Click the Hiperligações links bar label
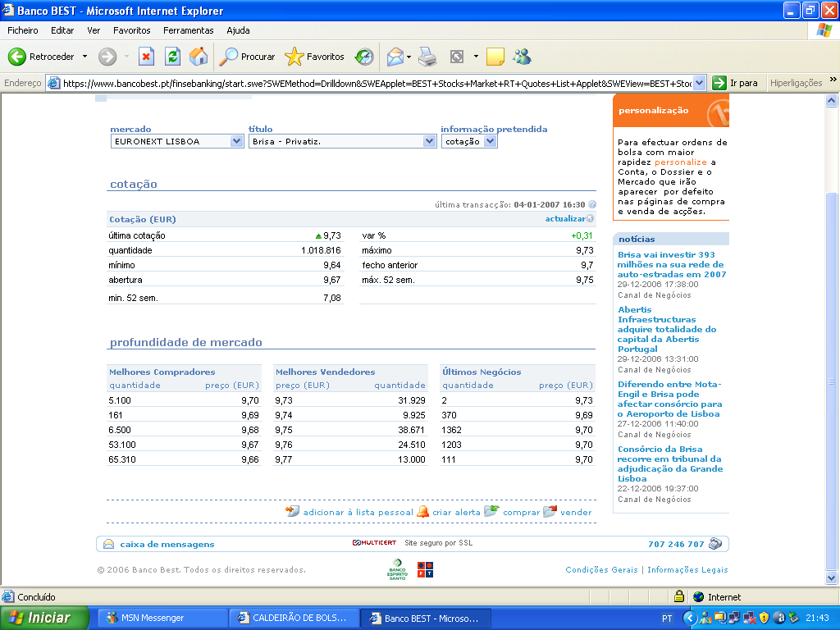This screenshot has width=840, height=630. click(796, 83)
